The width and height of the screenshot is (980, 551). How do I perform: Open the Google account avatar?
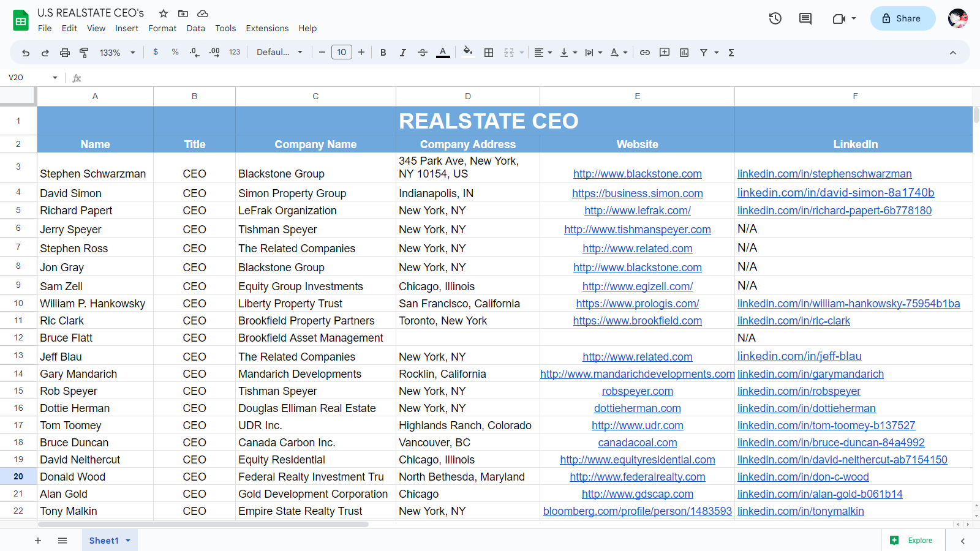(x=958, y=18)
